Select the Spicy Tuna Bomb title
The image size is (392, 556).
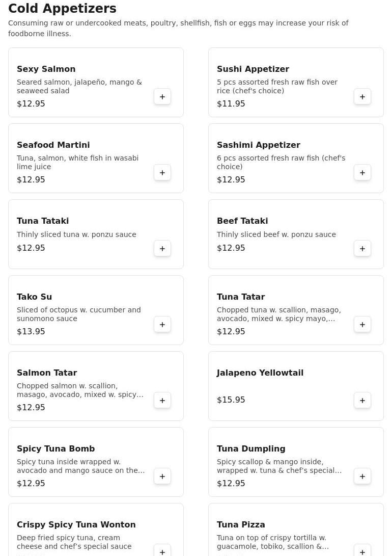click(x=55, y=448)
